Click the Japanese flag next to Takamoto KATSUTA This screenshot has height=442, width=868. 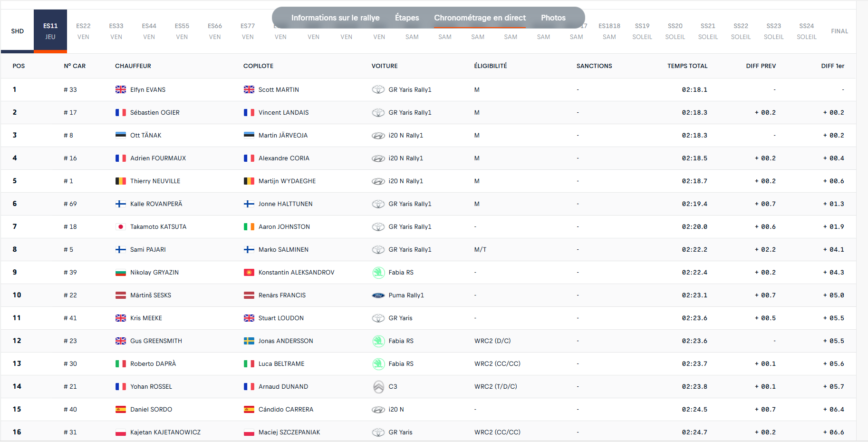point(121,226)
